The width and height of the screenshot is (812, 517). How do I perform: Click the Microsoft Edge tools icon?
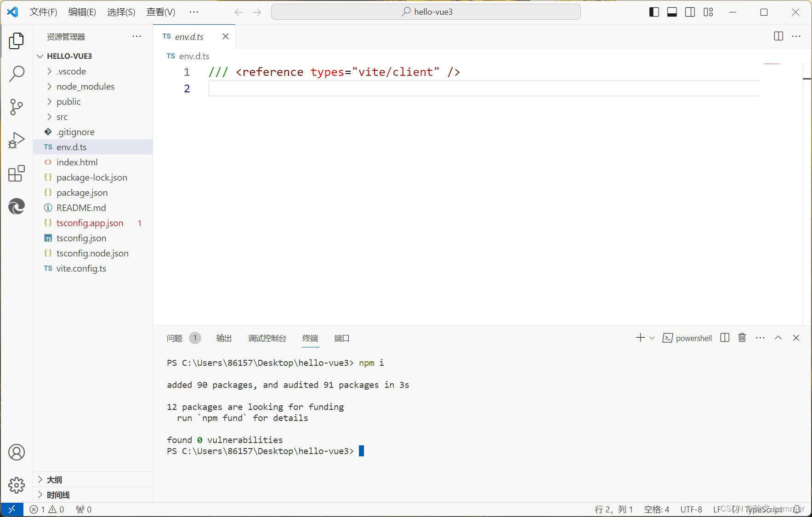click(x=17, y=207)
